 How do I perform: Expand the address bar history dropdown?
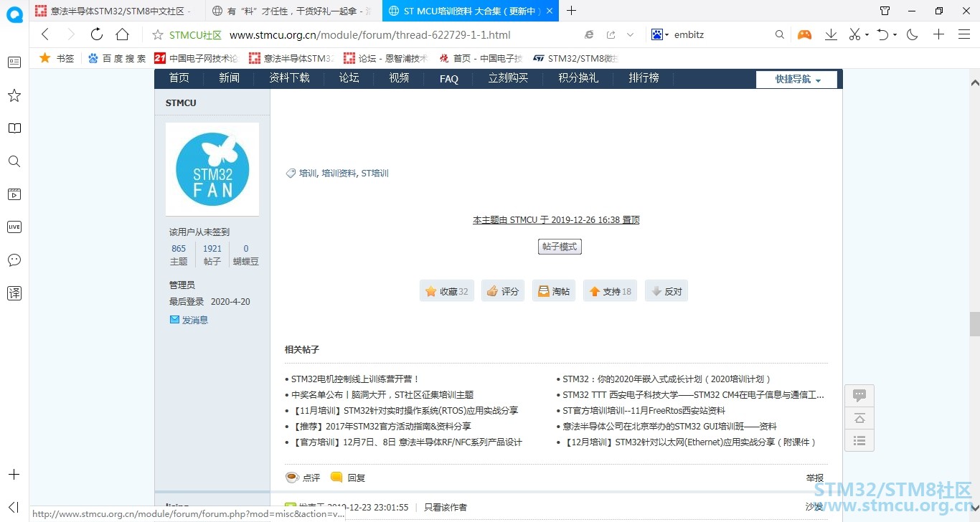(630, 34)
